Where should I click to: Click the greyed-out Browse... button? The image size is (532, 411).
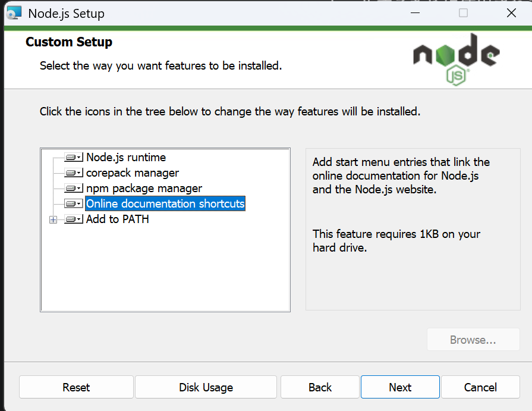coord(473,340)
